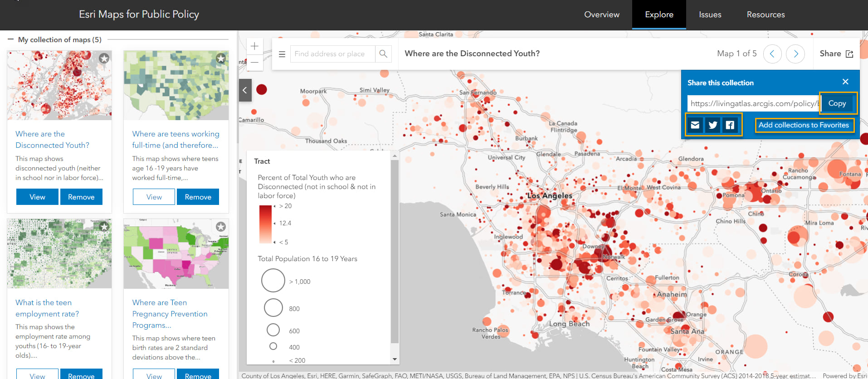Click Esri Maps for Public Policy title
The height and width of the screenshot is (379, 868).
coord(139,14)
